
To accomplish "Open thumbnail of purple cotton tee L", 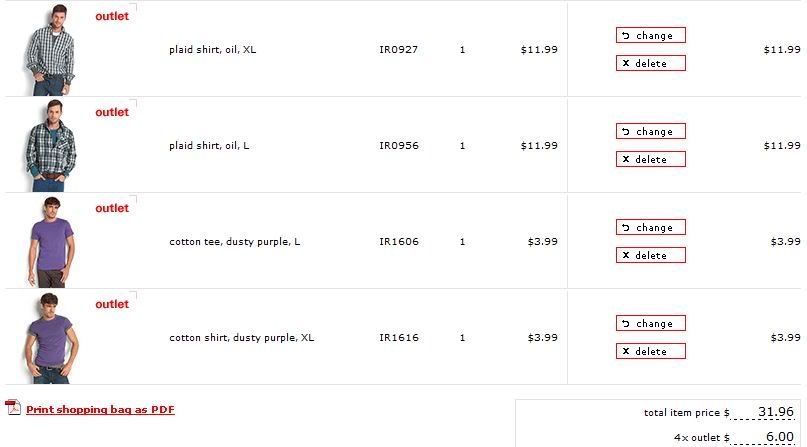I will point(50,242).
